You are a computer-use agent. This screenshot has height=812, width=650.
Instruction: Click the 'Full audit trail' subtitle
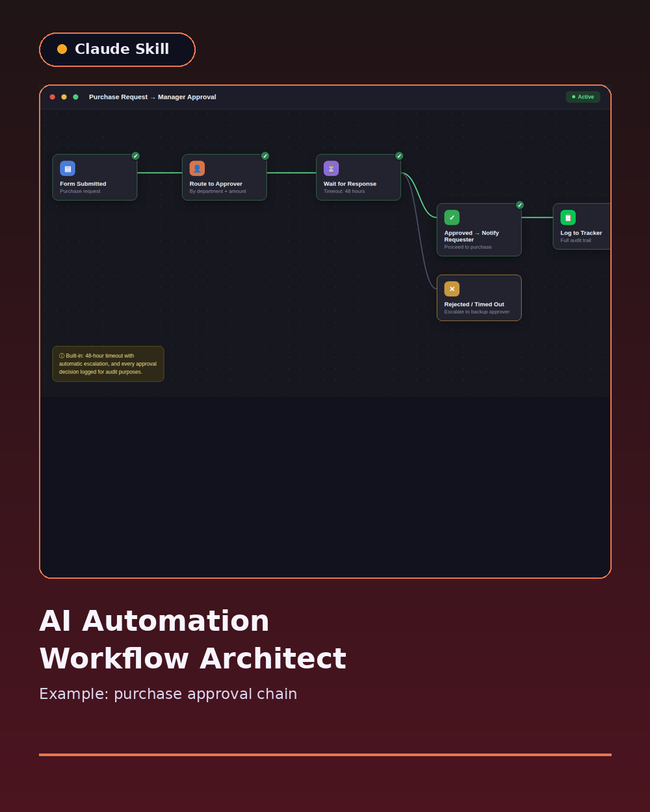tap(576, 240)
